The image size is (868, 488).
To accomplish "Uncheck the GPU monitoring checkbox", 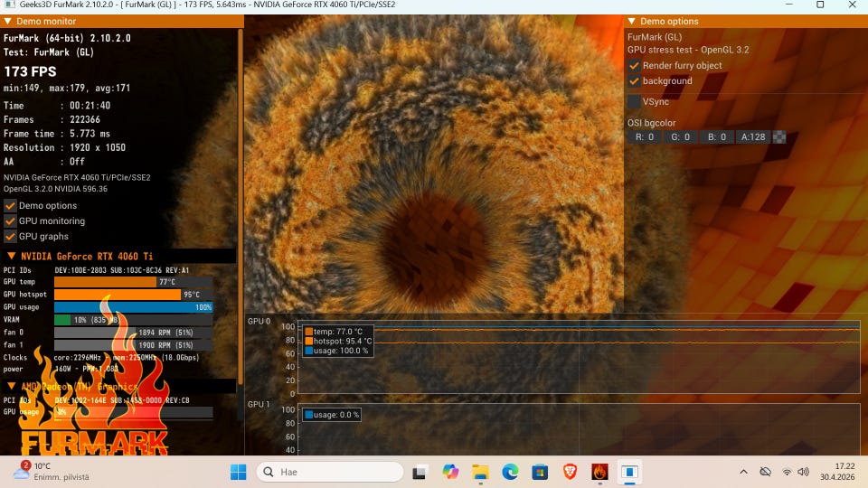I will [10, 221].
